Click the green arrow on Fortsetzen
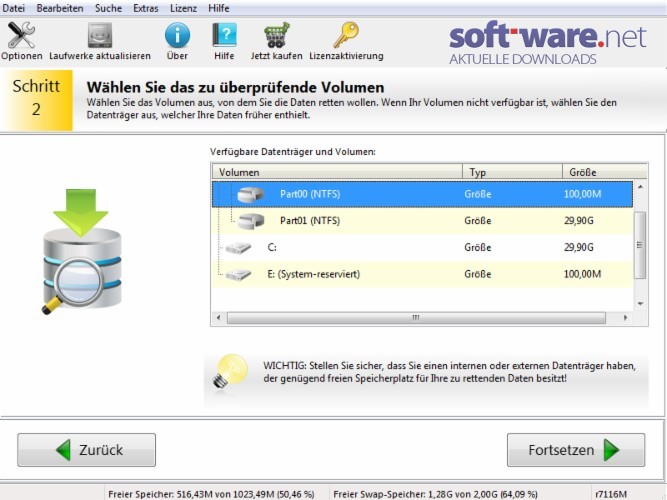The width and height of the screenshot is (667, 500). (612, 450)
